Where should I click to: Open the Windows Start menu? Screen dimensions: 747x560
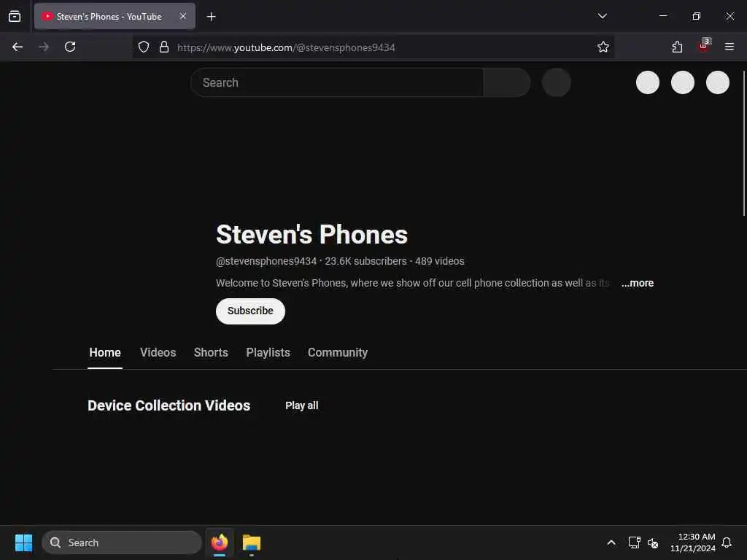point(23,542)
